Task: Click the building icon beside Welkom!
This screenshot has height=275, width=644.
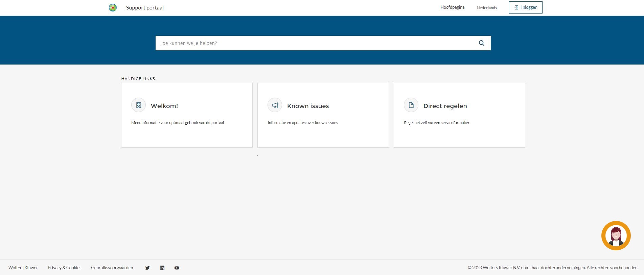Action: pos(139,105)
